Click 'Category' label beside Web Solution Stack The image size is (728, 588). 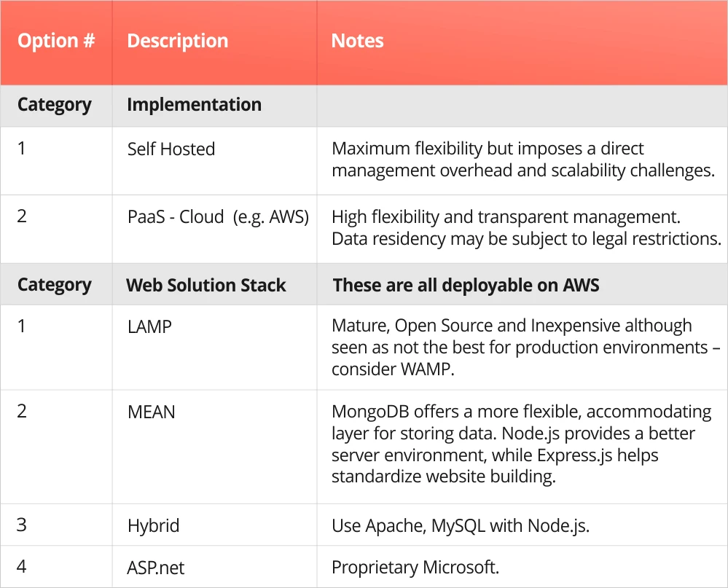[55, 285]
